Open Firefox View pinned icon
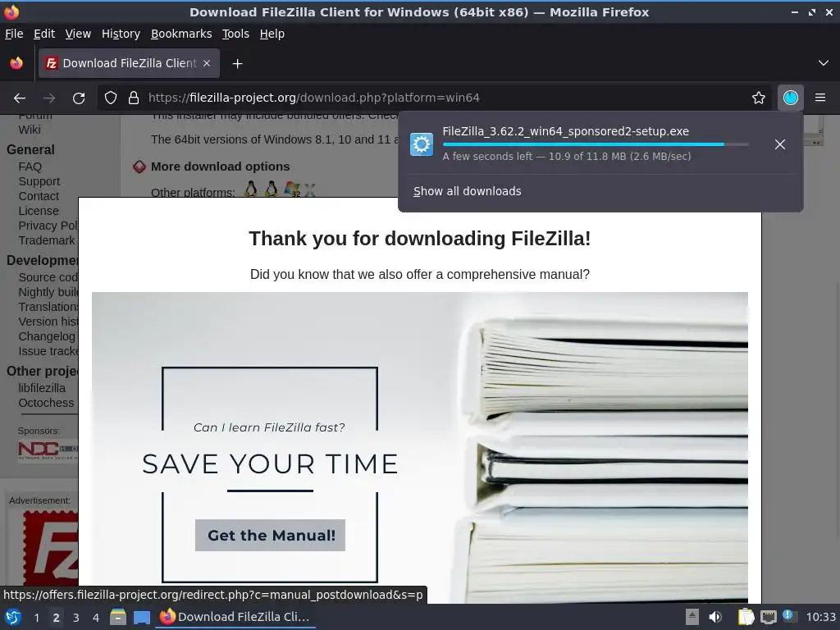The width and height of the screenshot is (840, 630). click(16, 63)
